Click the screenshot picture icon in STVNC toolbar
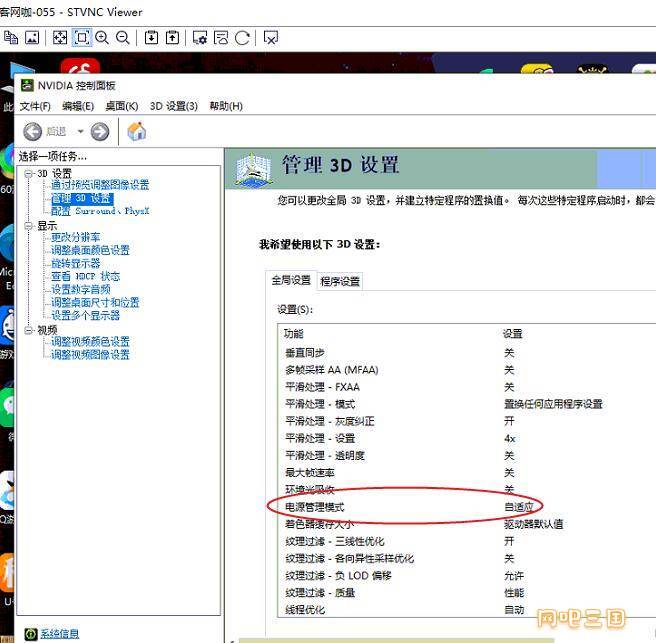The width and height of the screenshot is (656, 643). pyautogui.click(x=32, y=38)
